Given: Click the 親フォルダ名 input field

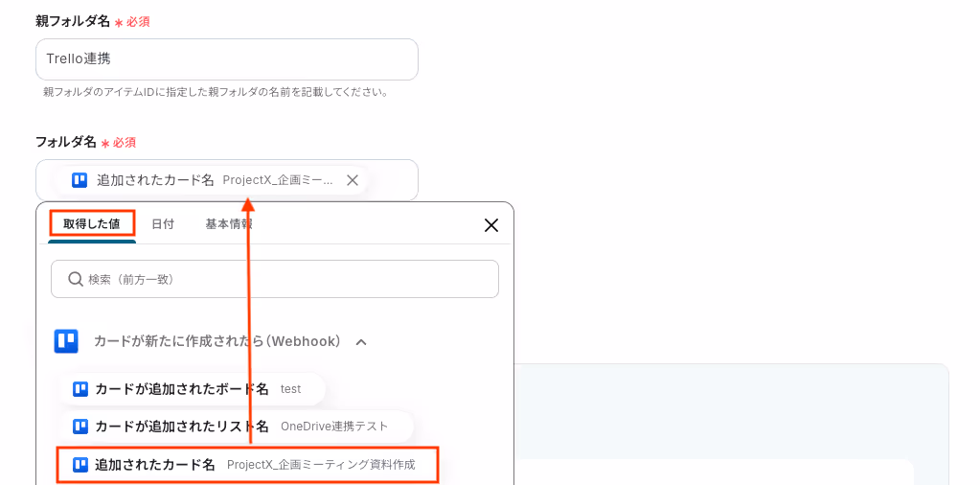Looking at the screenshot, I should click(x=227, y=59).
